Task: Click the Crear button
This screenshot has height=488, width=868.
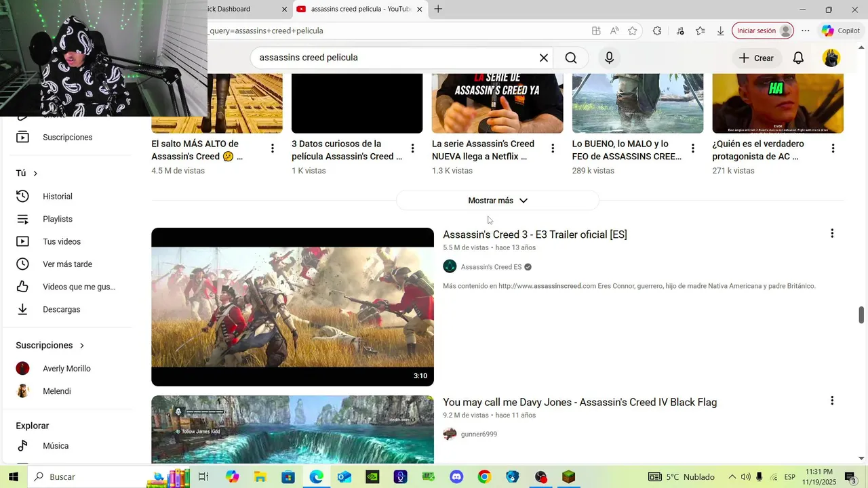Action: (x=755, y=58)
